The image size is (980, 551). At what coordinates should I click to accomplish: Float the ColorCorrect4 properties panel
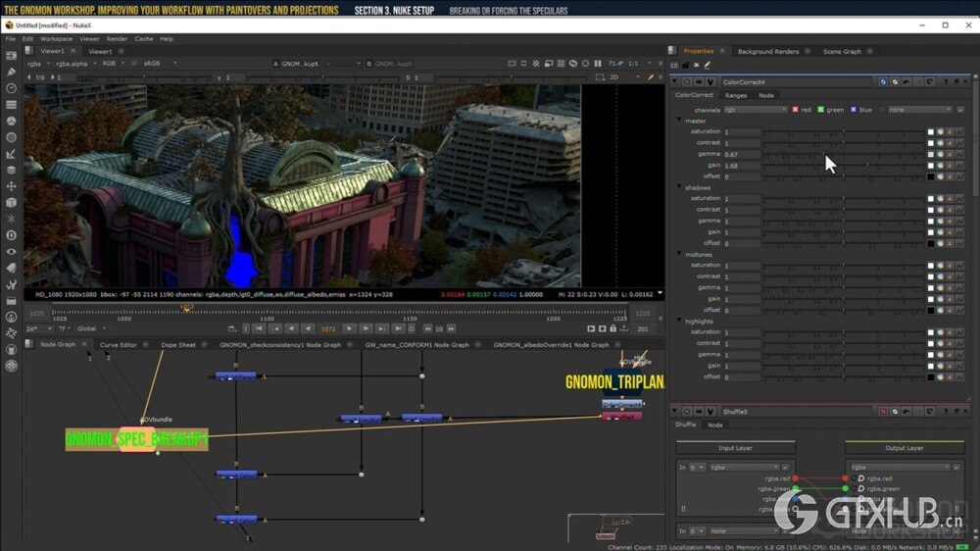pos(956,82)
